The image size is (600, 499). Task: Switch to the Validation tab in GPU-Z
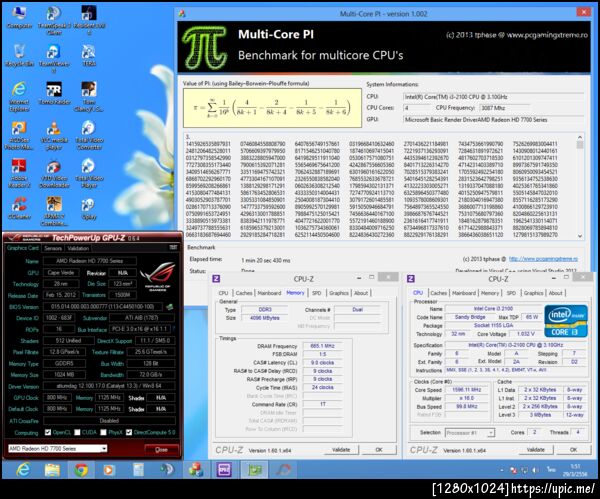78,248
